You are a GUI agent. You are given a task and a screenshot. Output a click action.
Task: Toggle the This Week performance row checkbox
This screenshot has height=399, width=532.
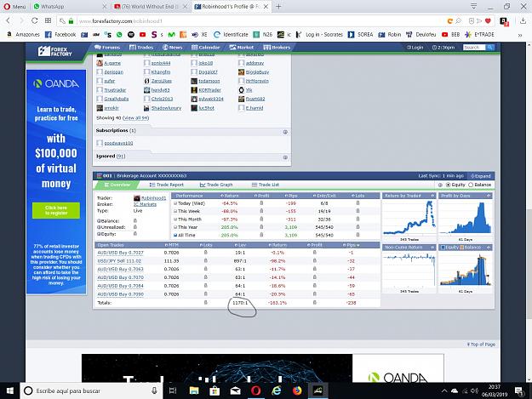(x=175, y=211)
